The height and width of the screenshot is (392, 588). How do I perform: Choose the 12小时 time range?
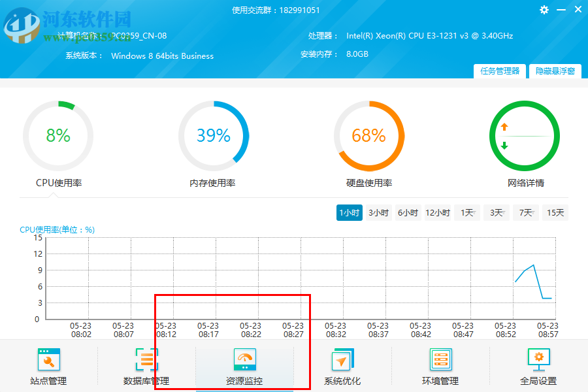point(437,212)
